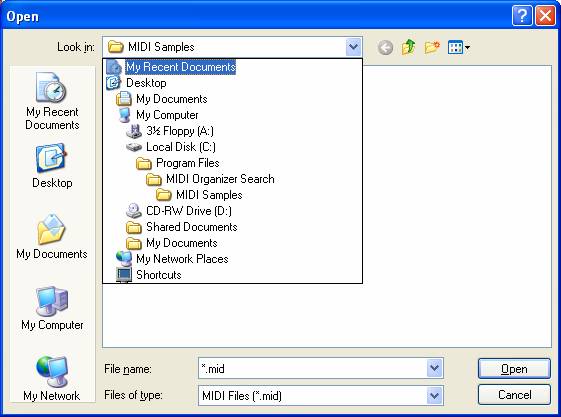Click into the File name text field
The width and height of the screenshot is (561, 417).
click(312, 368)
